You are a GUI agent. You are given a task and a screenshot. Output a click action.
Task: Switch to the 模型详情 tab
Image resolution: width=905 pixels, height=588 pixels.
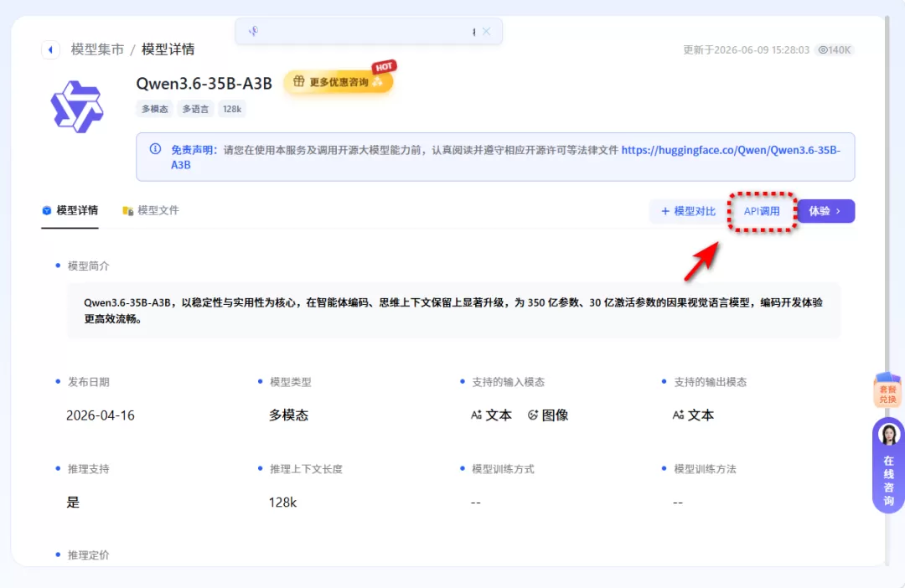70,210
